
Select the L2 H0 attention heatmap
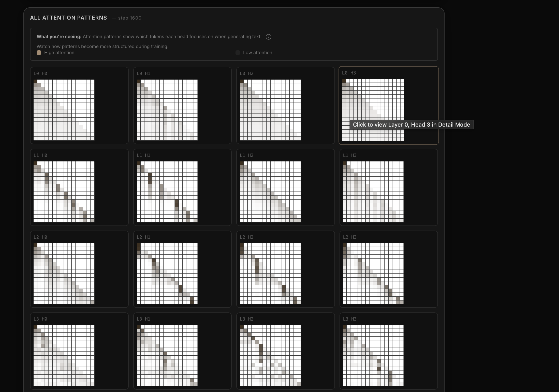click(x=64, y=274)
